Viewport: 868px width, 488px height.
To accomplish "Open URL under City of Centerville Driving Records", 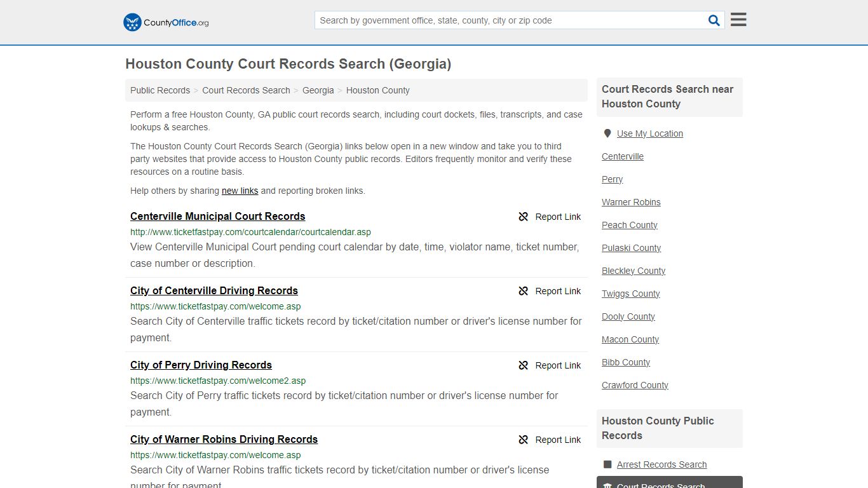I will (215, 306).
